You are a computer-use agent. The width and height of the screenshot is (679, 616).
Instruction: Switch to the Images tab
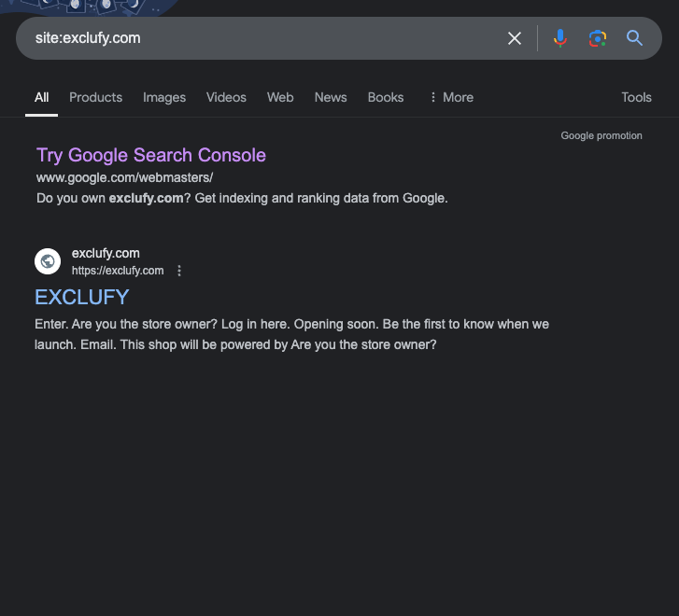[164, 97]
